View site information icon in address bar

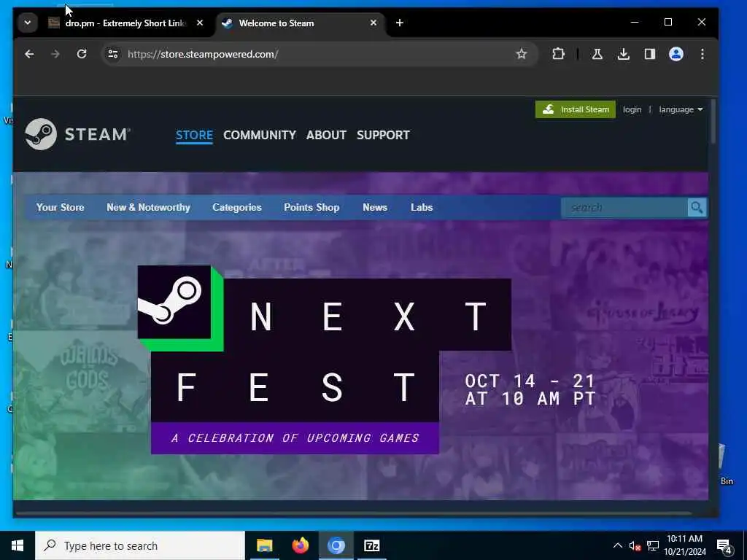pyautogui.click(x=113, y=54)
